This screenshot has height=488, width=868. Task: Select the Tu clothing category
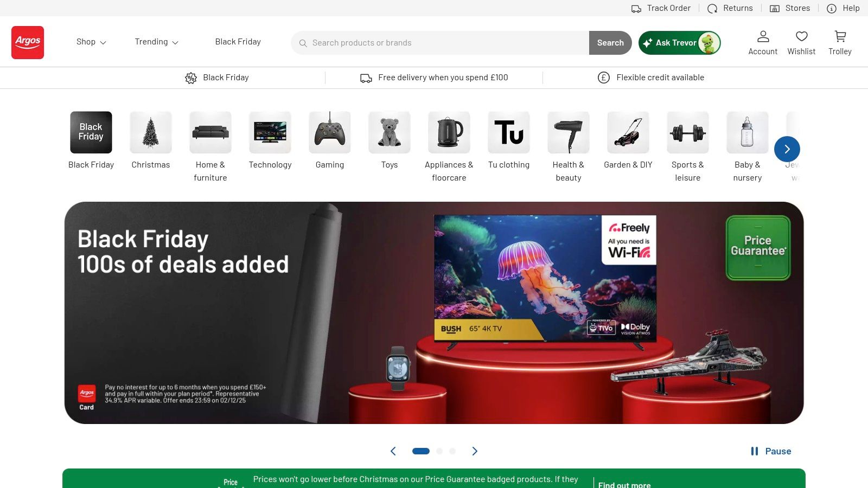pos(508,140)
